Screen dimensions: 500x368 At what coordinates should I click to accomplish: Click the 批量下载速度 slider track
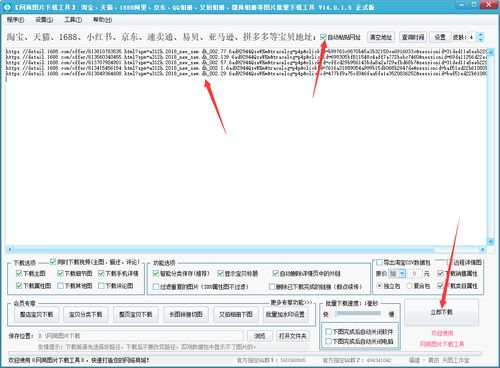tap(358, 314)
